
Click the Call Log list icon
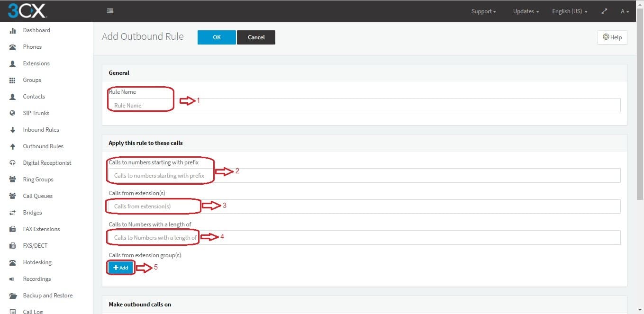(x=13, y=311)
